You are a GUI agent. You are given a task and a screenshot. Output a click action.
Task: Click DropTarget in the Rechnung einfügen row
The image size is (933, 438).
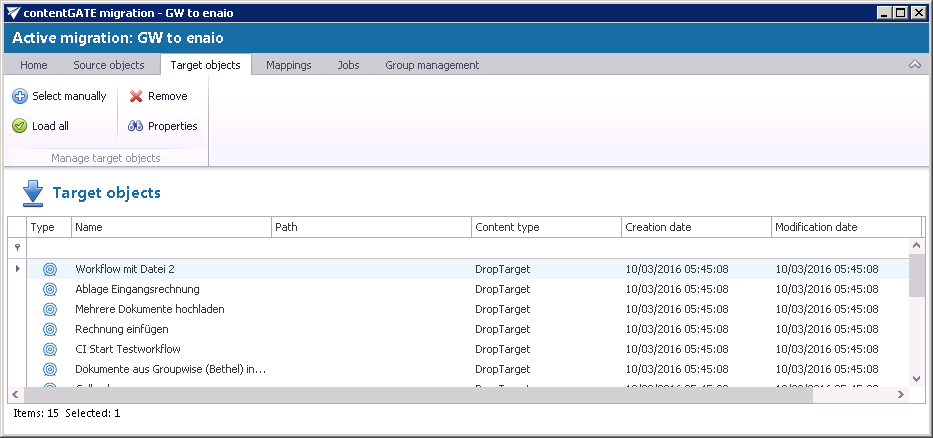click(x=502, y=329)
